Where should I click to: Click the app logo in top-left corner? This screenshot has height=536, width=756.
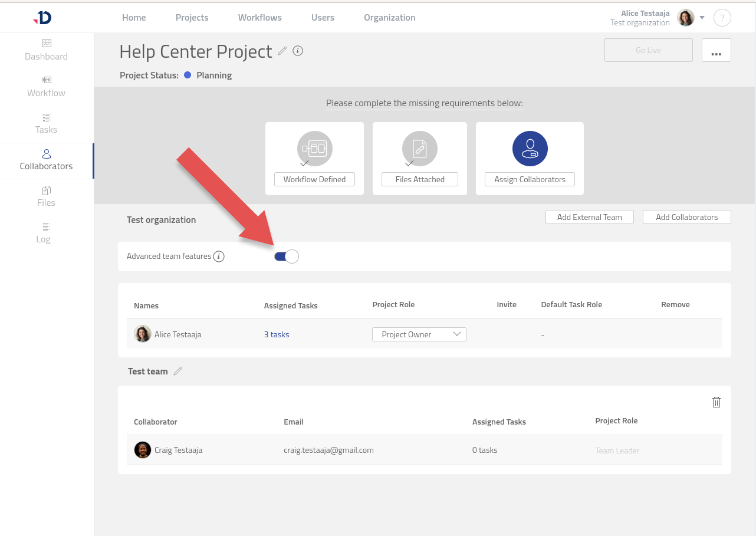[42, 18]
